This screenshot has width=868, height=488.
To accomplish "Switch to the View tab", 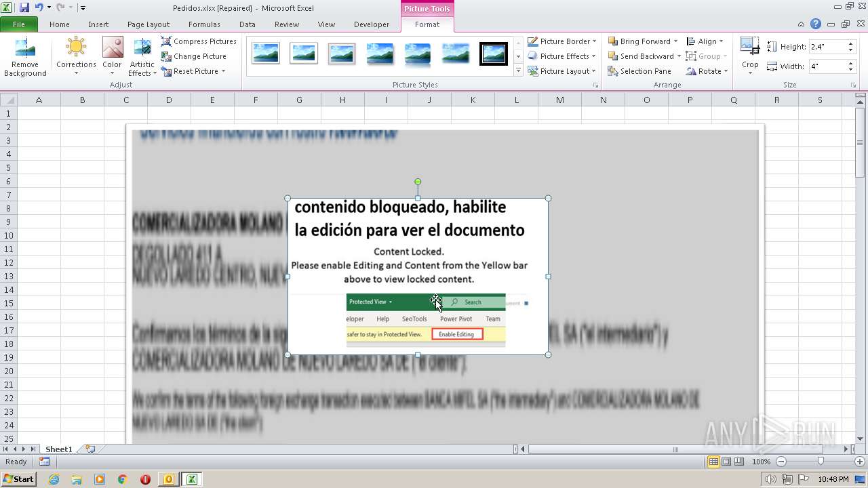I will click(326, 24).
